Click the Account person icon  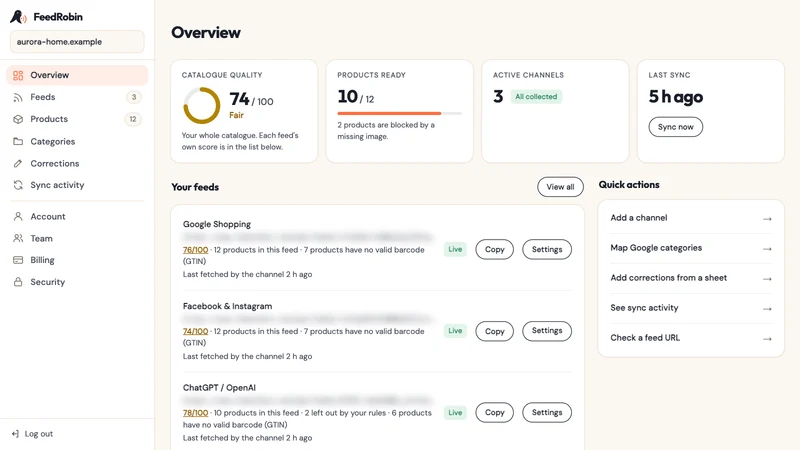coord(18,216)
